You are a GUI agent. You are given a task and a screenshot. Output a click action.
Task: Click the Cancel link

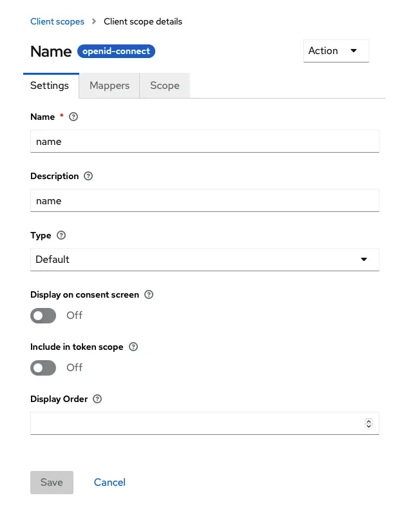110,483
